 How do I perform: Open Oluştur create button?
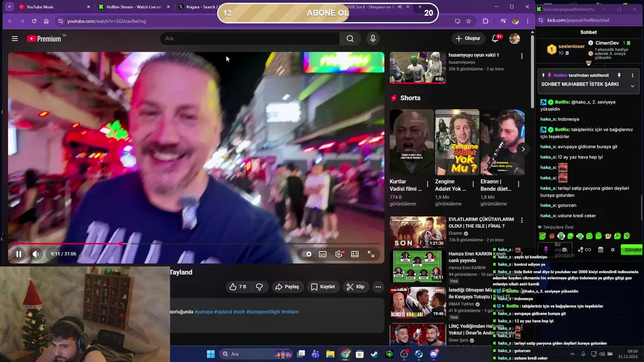468,39
